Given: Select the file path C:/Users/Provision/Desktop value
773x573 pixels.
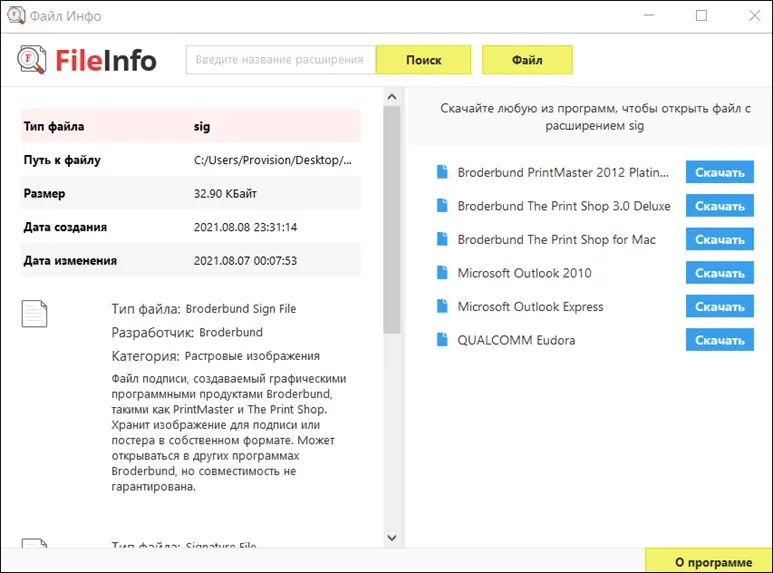Looking at the screenshot, I should tap(273, 160).
